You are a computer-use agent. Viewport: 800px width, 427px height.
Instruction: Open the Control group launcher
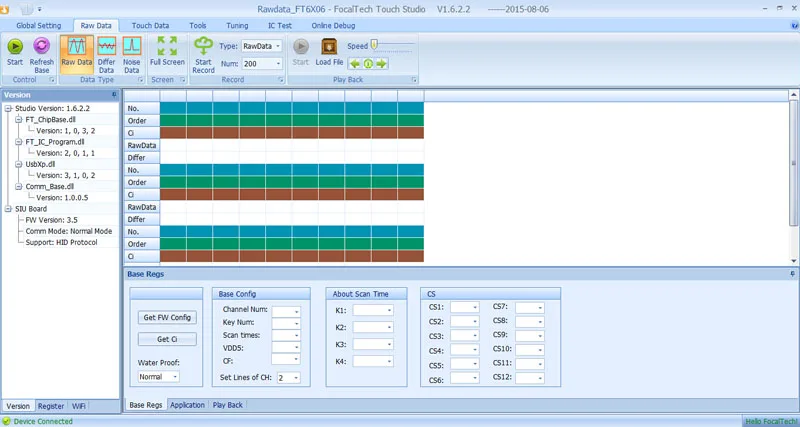tap(52, 80)
